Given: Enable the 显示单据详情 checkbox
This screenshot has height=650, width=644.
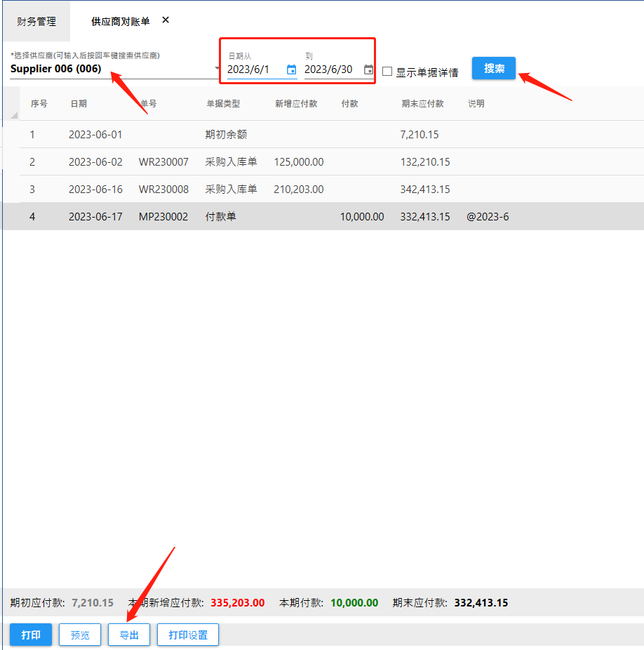Looking at the screenshot, I should point(387,72).
